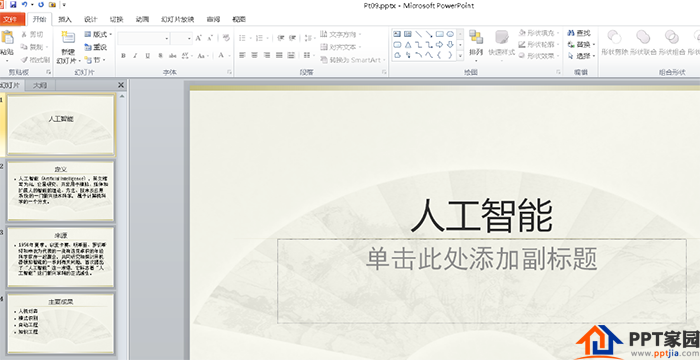Select slide 2 thumbnail titled 定义
This screenshot has width=700, height=360.
click(x=61, y=191)
